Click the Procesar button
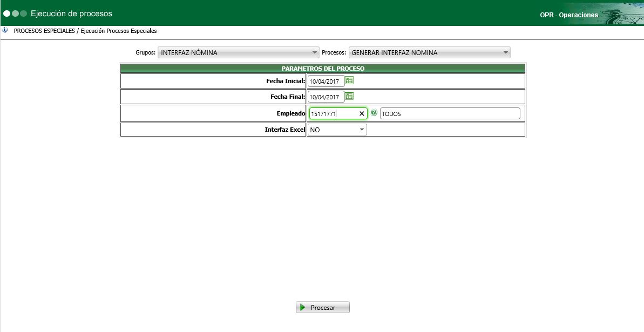 [323, 307]
